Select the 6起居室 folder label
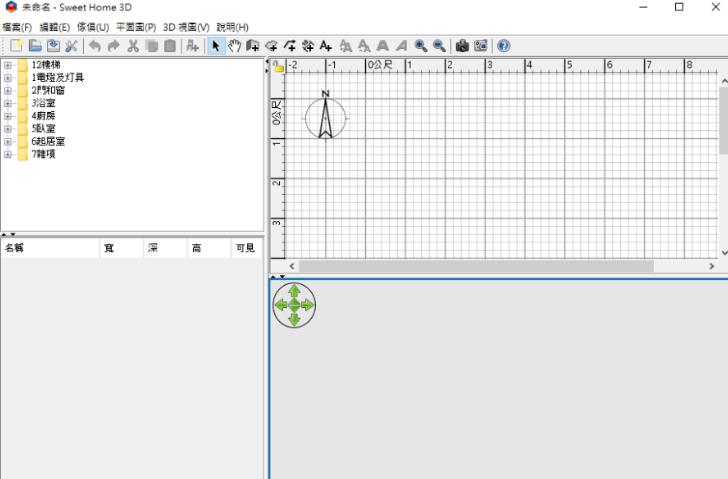The height and width of the screenshot is (479, 728). pyautogui.click(x=48, y=142)
